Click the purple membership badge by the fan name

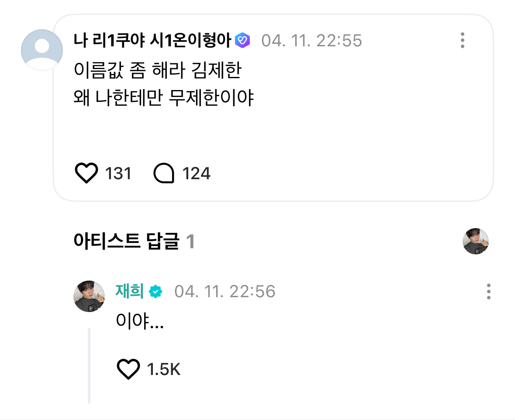pos(242,40)
